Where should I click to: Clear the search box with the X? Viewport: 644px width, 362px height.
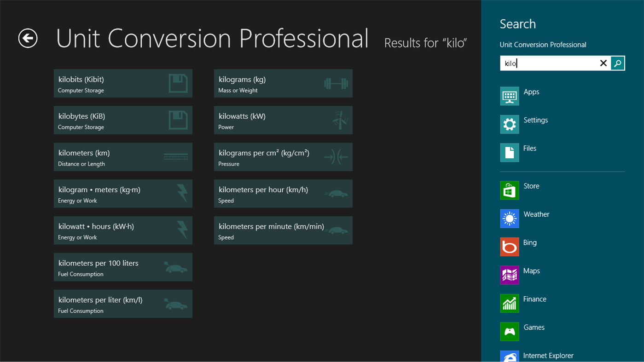tap(603, 63)
